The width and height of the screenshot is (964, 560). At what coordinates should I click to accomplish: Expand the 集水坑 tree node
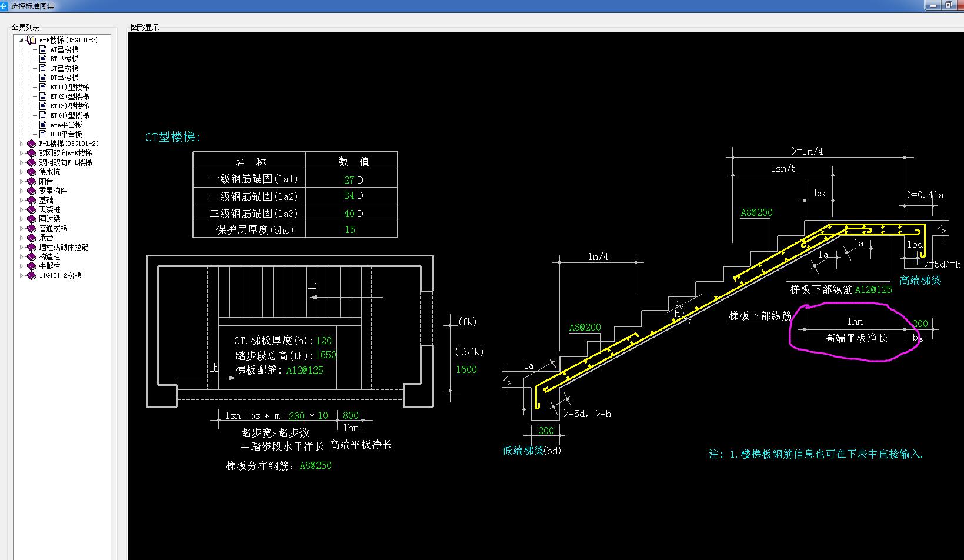tap(22, 172)
